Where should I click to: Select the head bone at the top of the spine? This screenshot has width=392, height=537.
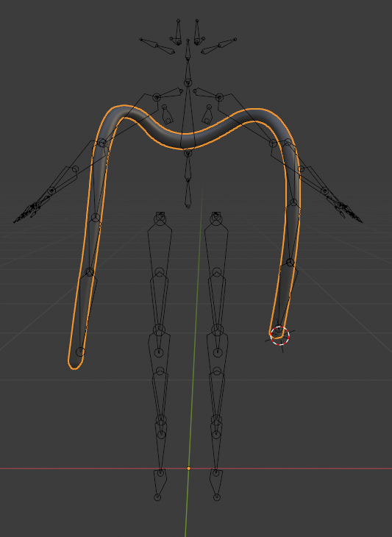(x=188, y=50)
